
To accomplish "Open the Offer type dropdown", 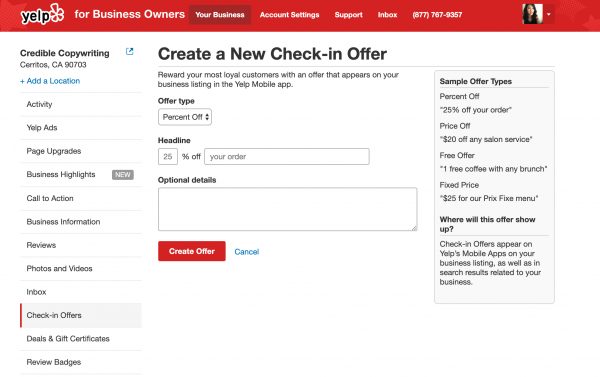I will 185,117.
